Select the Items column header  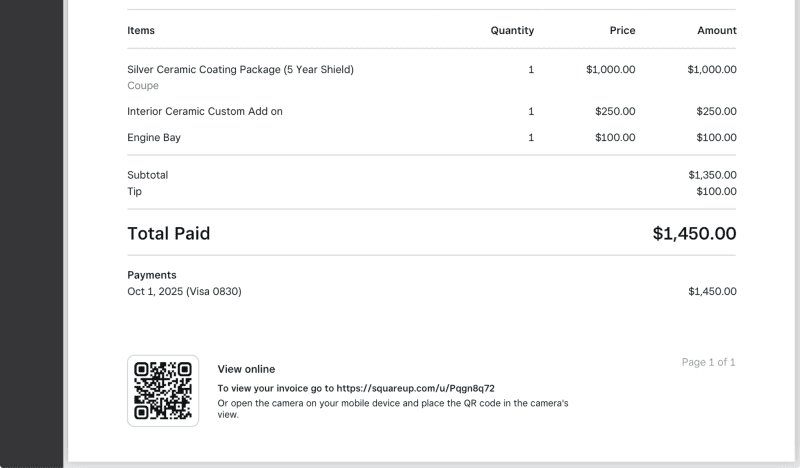point(141,31)
